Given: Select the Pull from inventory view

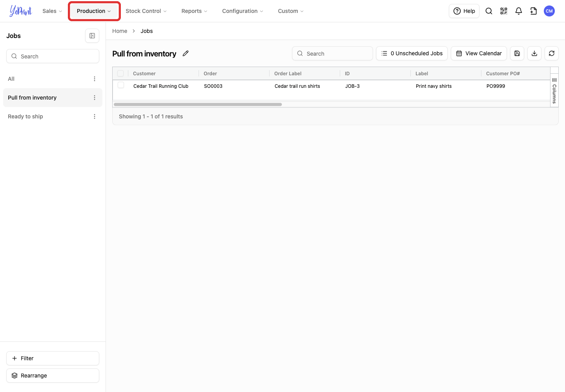Looking at the screenshot, I should pos(53,98).
